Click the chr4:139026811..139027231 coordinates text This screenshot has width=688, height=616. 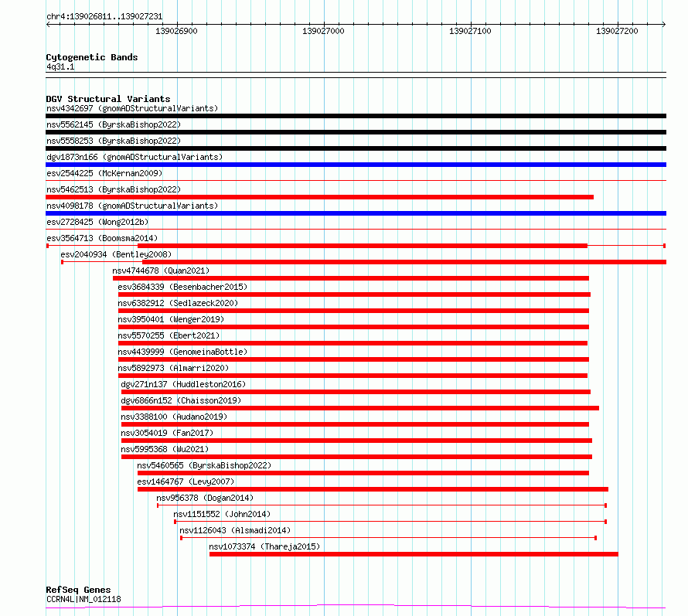coord(104,17)
